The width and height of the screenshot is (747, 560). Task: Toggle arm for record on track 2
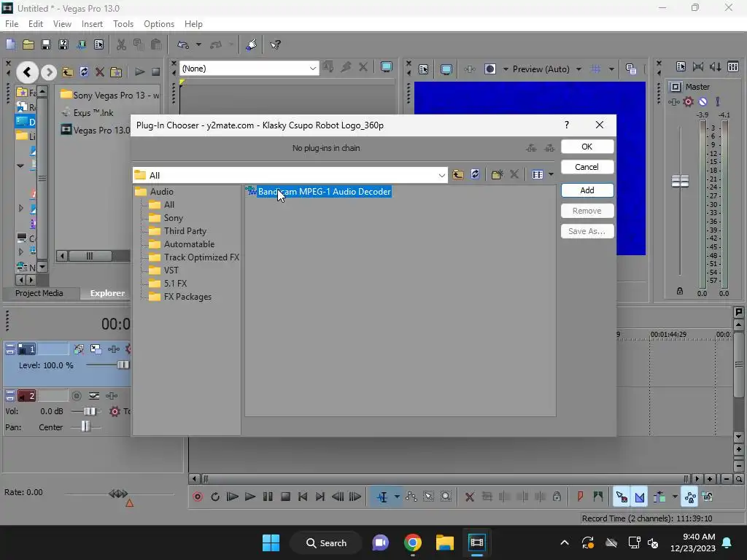coord(76,396)
